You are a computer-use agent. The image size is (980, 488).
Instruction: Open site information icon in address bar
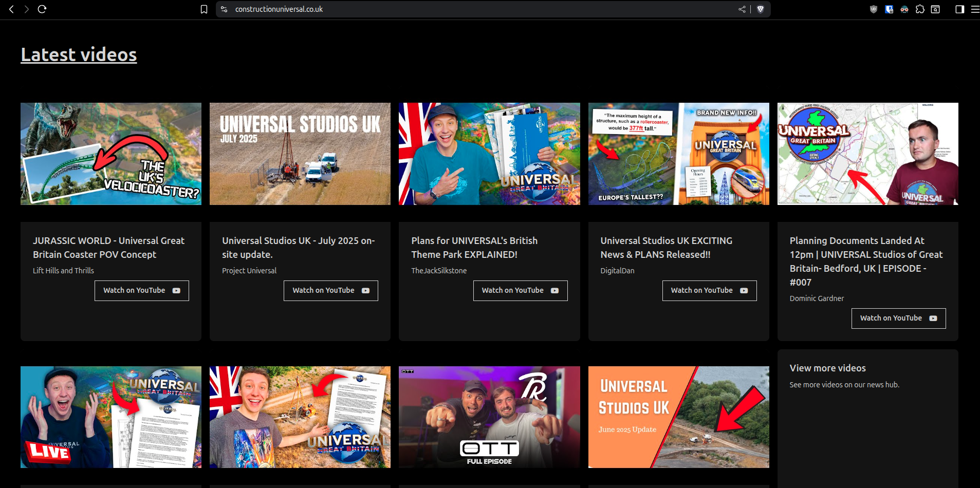(224, 9)
